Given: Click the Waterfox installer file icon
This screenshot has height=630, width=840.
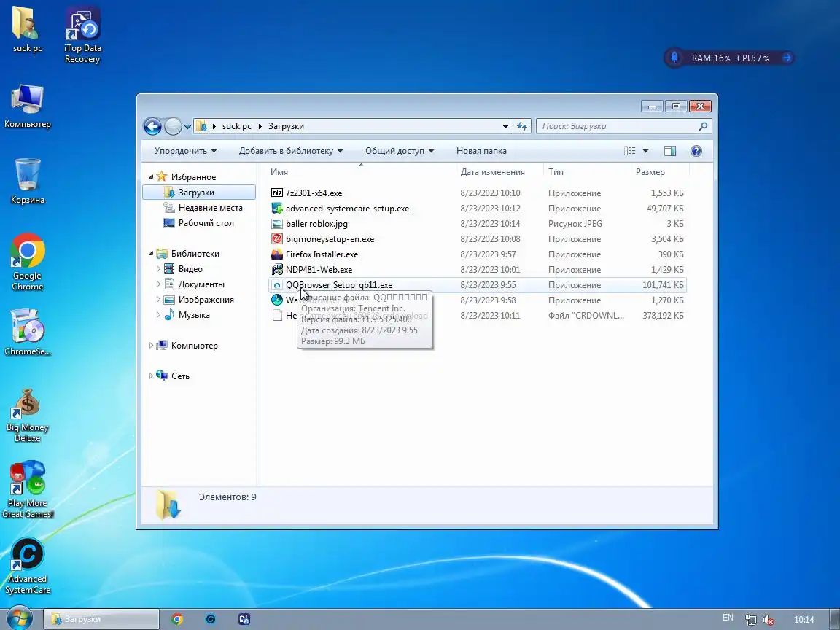Looking at the screenshot, I should (277, 300).
